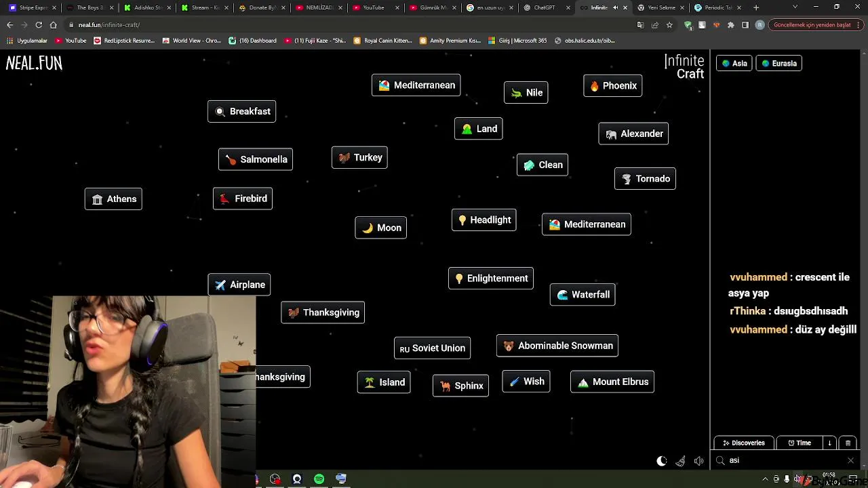Switch to the Yeni Sekme tab
The image size is (868, 488).
click(660, 7)
